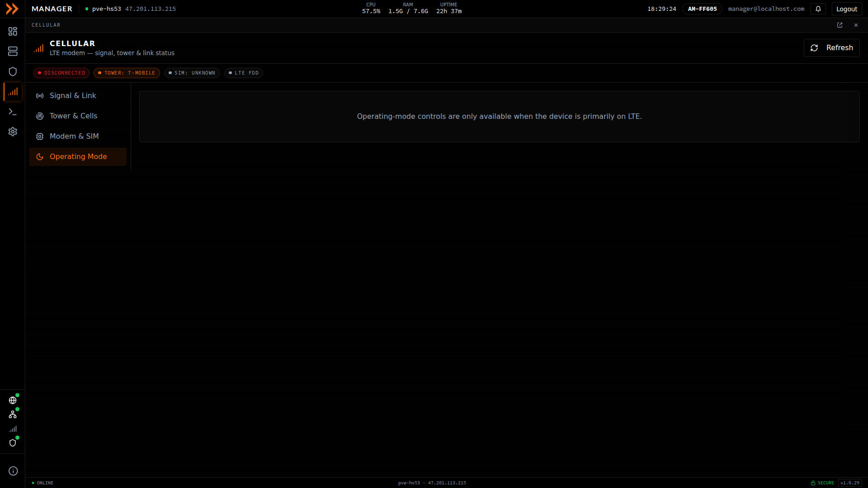Screen dimensions: 868x488
Task: Click the CPU 57.5% readout
Action: 371,8
